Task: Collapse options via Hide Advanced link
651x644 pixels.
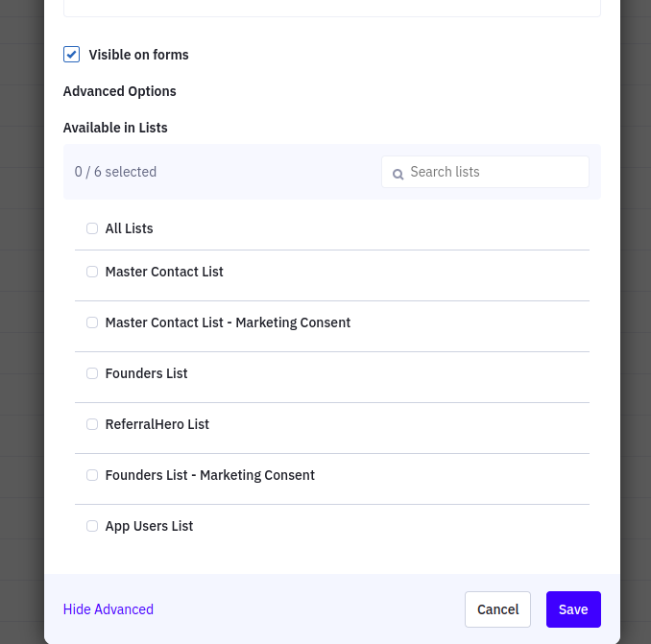Action: pos(108,609)
